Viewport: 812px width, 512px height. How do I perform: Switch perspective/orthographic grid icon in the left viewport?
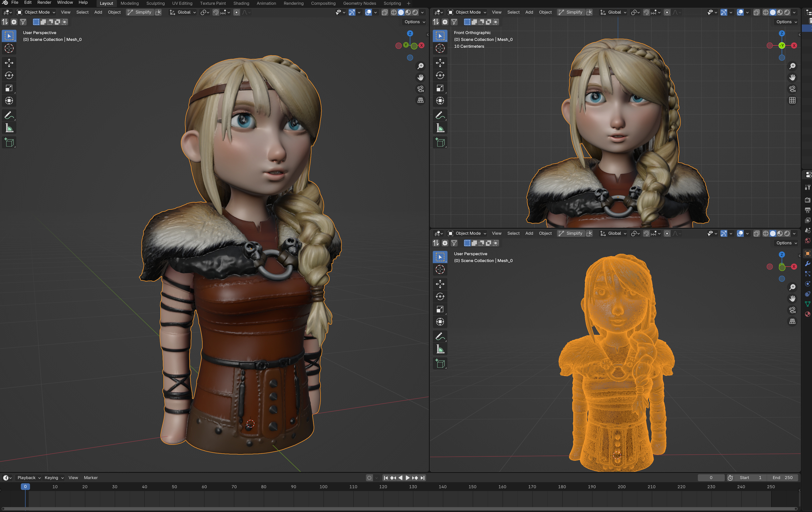pyautogui.click(x=420, y=100)
